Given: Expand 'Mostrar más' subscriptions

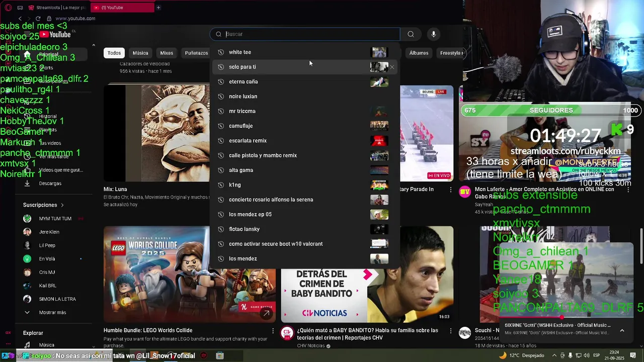Looking at the screenshot, I should click(53, 312).
